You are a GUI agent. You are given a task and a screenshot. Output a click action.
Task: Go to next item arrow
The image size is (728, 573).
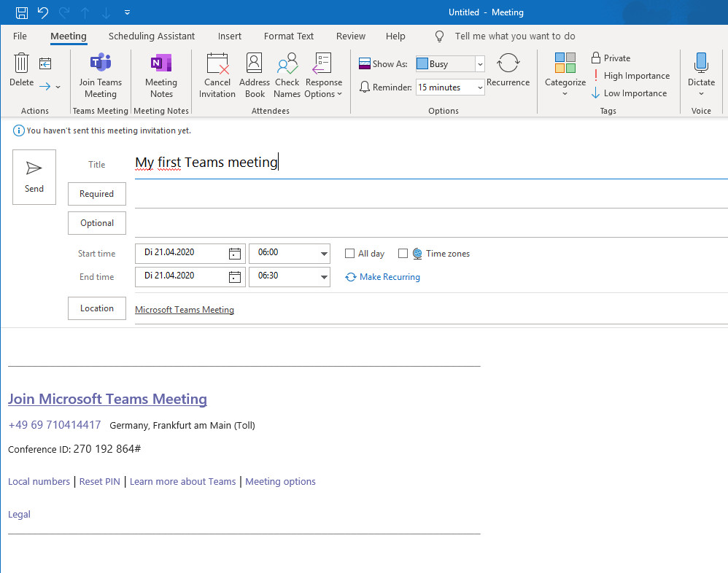pos(106,13)
